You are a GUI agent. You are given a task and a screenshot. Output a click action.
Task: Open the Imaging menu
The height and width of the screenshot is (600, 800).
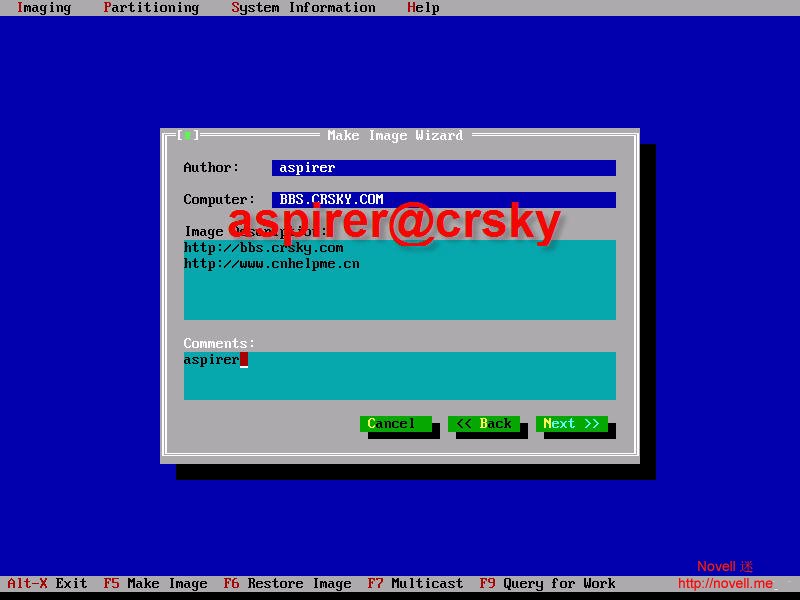[x=44, y=8]
